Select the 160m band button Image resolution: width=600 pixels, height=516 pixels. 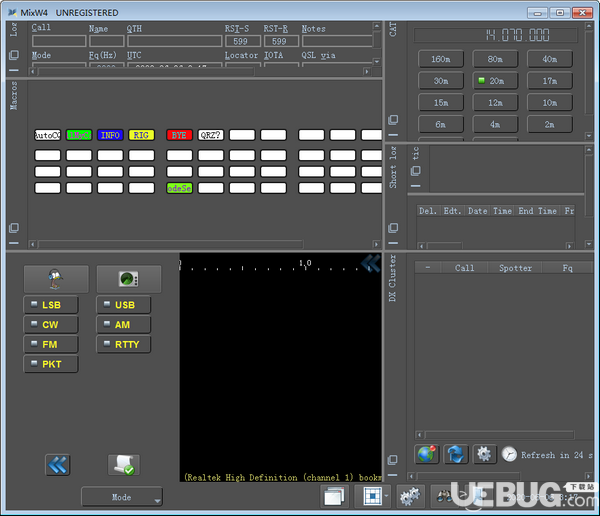point(441,59)
